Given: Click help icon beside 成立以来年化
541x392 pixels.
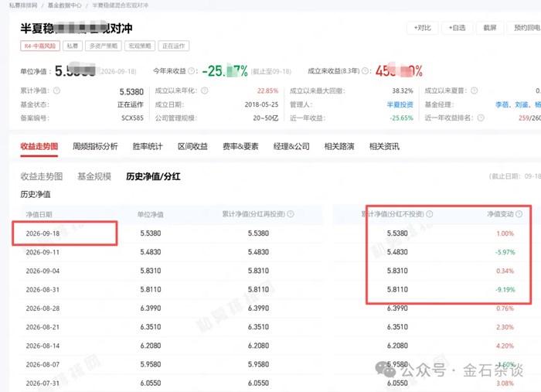Looking at the screenshot, I should [205, 90].
